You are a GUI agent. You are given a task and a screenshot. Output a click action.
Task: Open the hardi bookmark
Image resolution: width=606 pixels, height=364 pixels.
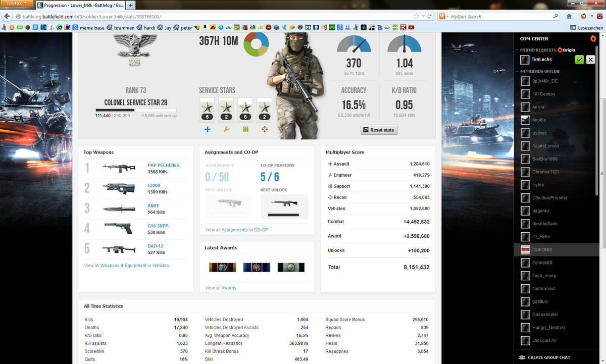(x=146, y=28)
